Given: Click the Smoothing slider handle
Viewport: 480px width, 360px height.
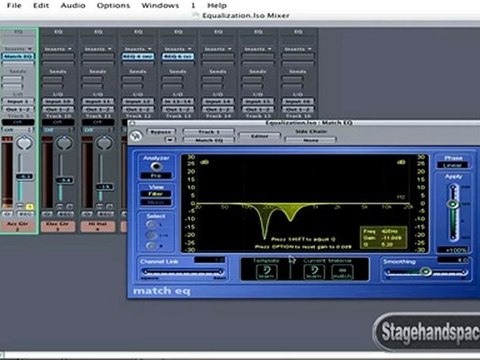Looking at the screenshot, I should click(x=426, y=272).
